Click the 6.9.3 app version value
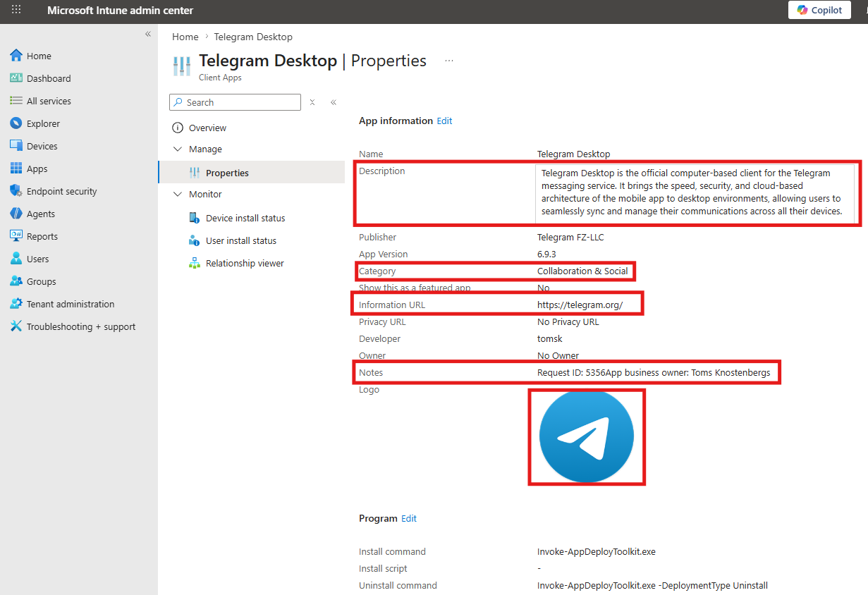Screen dimensions: 868x595 (x=546, y=254)
